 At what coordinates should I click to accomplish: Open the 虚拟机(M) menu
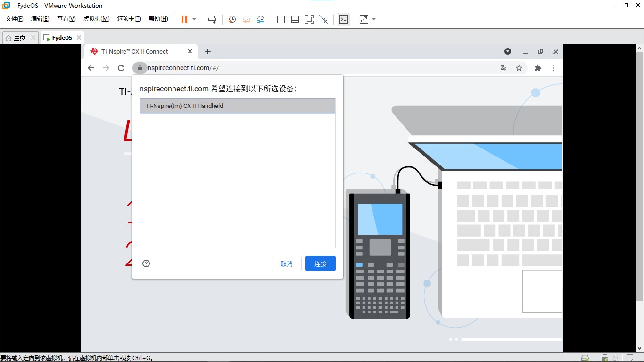click(x=96, y=19)
